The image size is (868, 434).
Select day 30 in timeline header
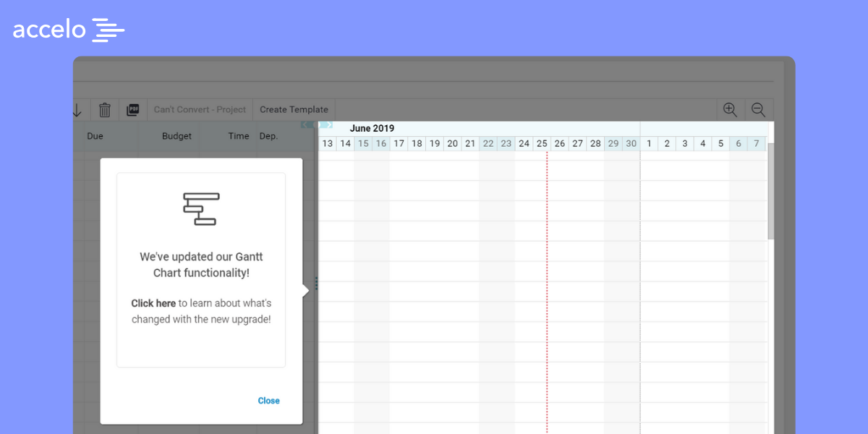click(x=631, y=143)
